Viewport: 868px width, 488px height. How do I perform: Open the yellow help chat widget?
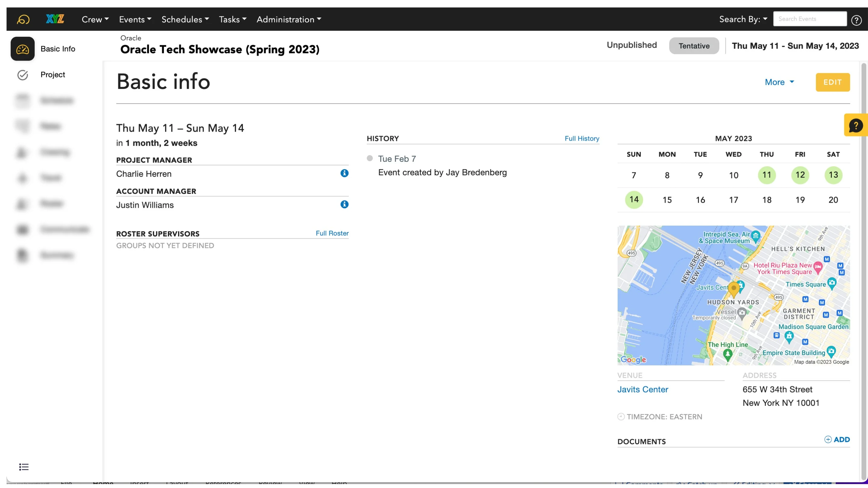(x=856, y=126)
